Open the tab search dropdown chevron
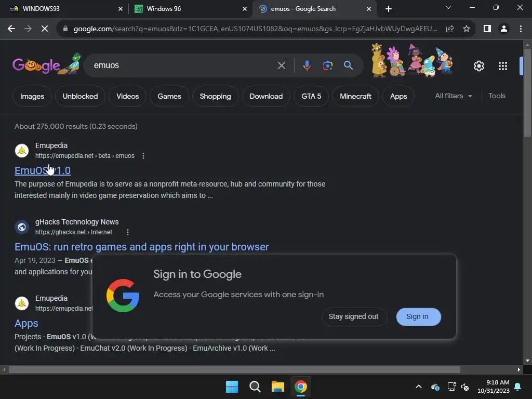The image size is (532, 399). click(448, 7)
